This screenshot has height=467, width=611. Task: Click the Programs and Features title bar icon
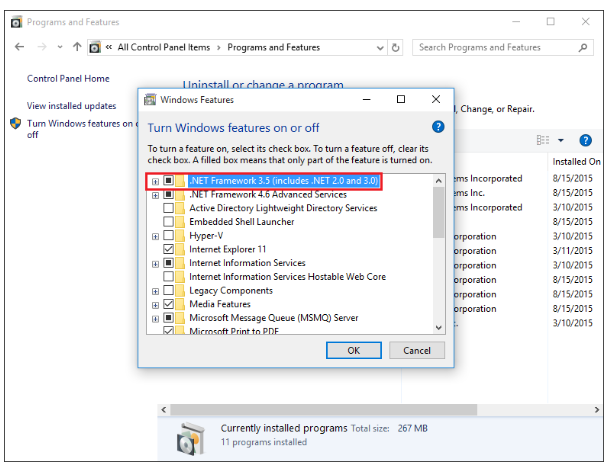pos(16,22)
